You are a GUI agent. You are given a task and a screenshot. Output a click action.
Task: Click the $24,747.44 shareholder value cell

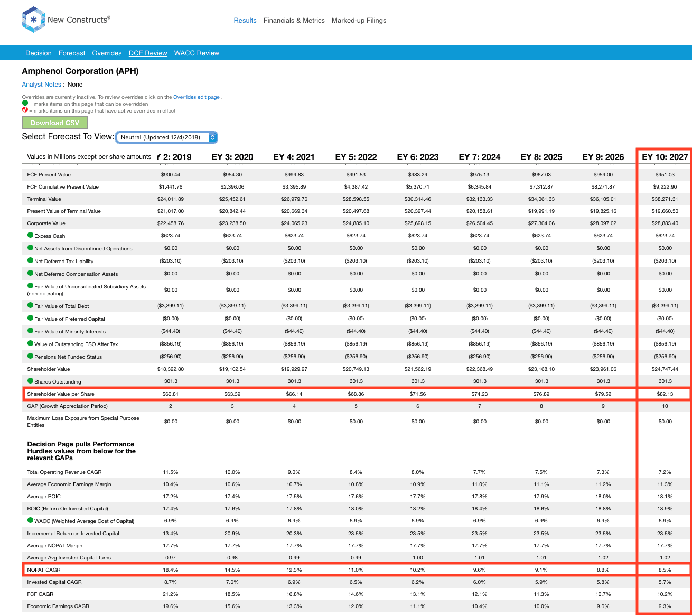pyautogui.click(x=665, y=369)
